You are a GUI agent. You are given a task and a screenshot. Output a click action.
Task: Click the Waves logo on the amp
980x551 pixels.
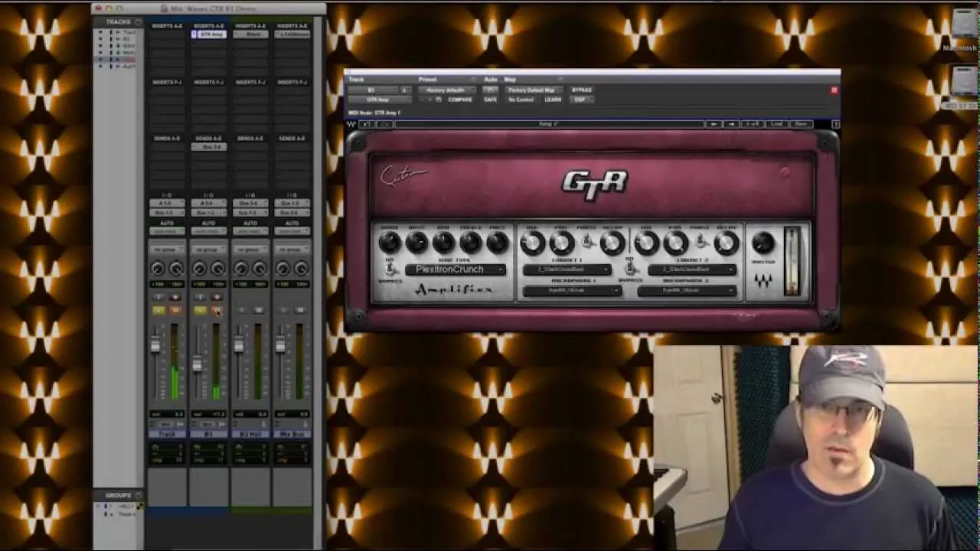point(763,282)
